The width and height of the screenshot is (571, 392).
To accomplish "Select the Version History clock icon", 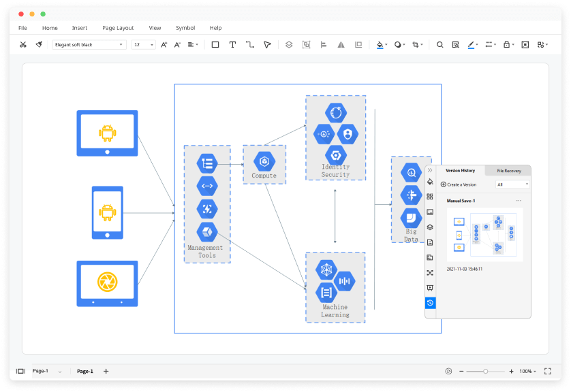I will pyautogui.click(x=430, y=303).
